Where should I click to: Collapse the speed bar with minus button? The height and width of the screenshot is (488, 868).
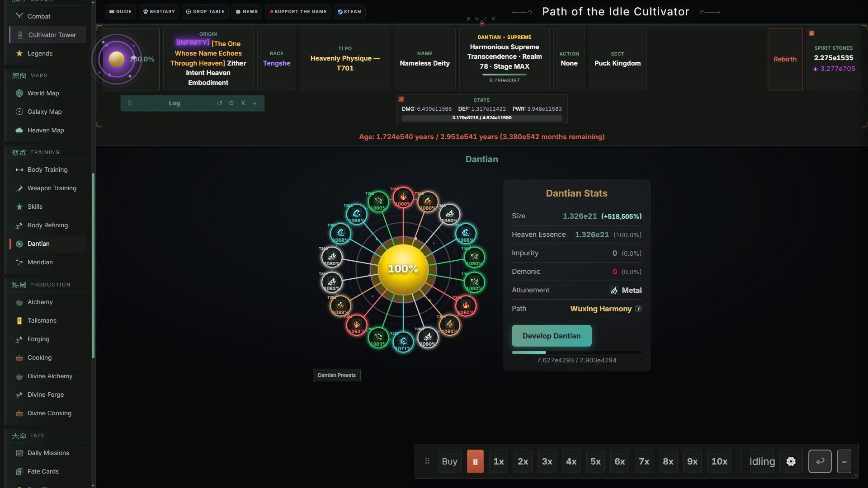[x=844, y=461]
